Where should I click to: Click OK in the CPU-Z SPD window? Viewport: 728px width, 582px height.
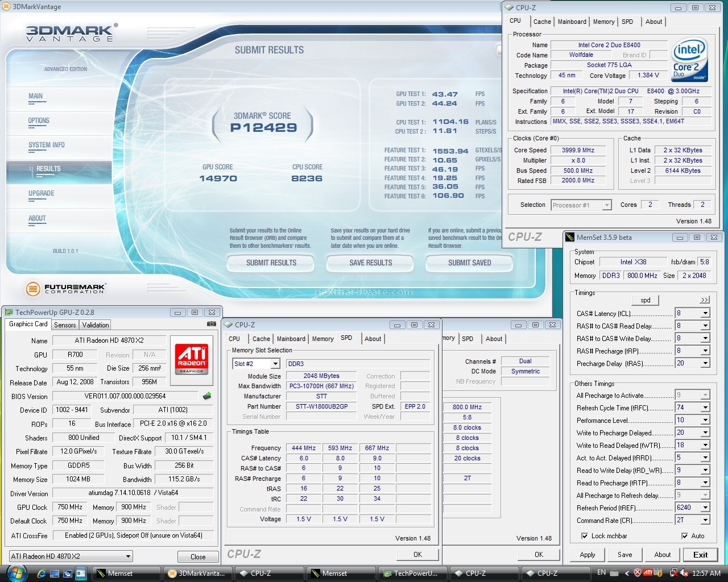(x=417, y=555)
